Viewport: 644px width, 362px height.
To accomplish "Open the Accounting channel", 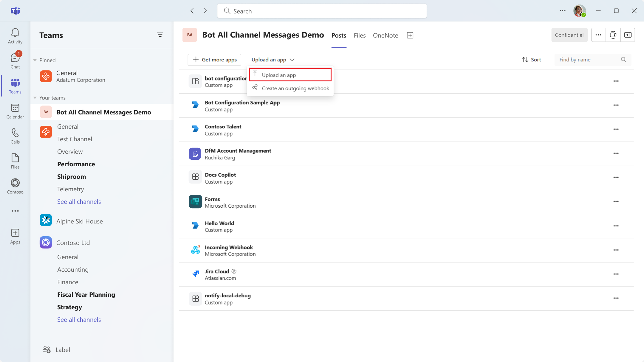I will coord(73,270).
